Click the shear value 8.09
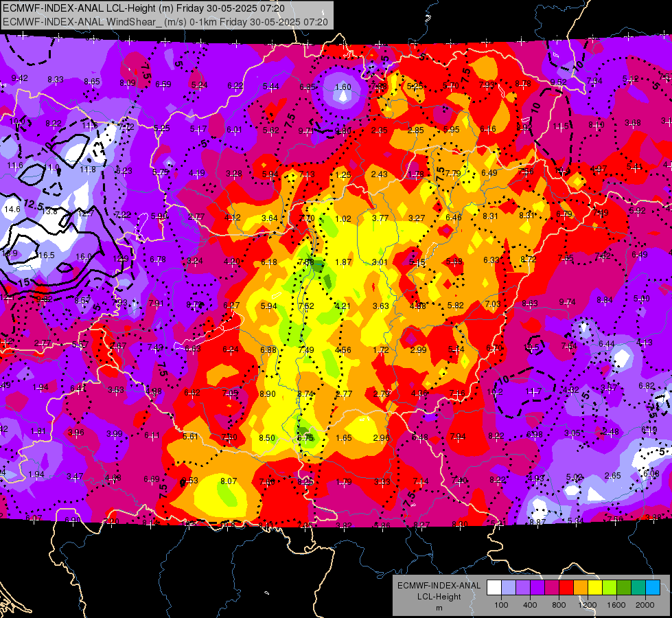The height and width of the screenshot is (618, 672). (x=128, y=83)
